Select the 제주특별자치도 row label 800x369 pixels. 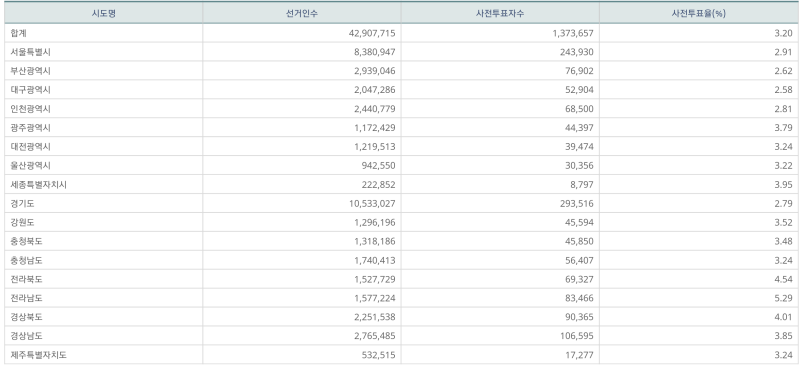[39, 355]
